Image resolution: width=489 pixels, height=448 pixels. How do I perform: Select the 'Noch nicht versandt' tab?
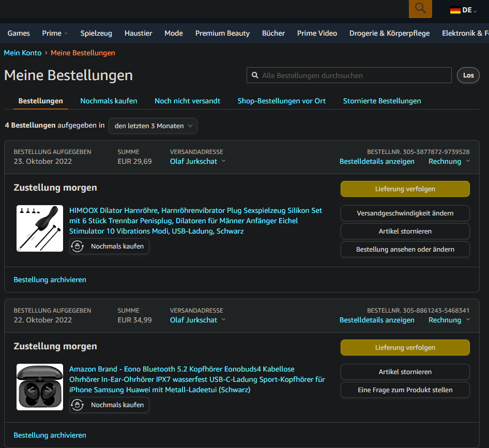pyautogui.click(x=187, y=101)
